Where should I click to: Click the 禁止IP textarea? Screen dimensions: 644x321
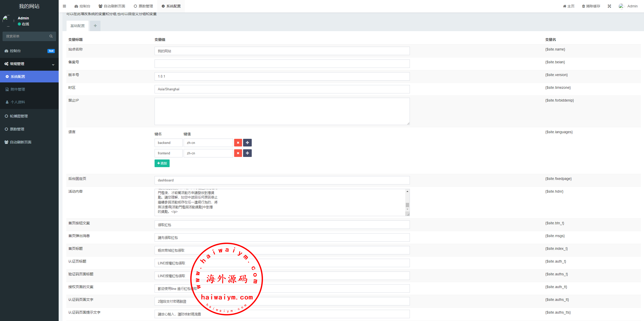click(x=282, y=112)
